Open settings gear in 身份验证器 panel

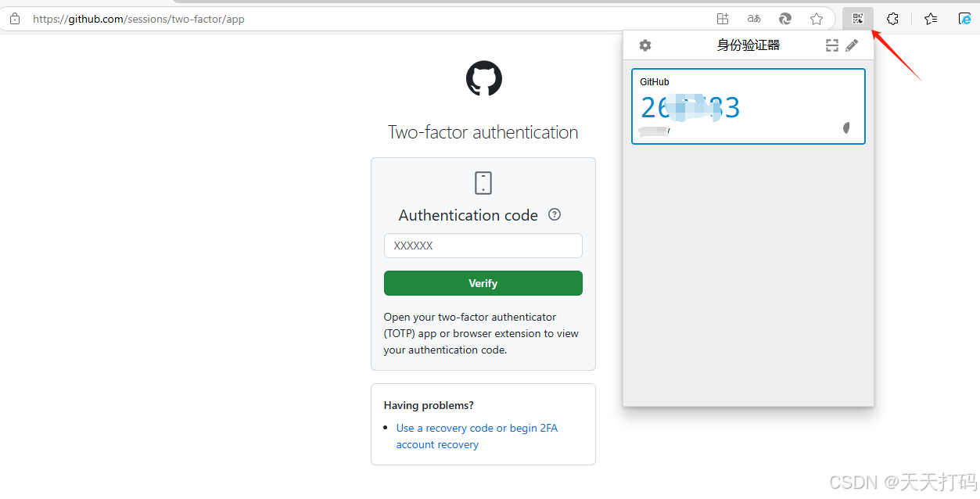[644, 45]
